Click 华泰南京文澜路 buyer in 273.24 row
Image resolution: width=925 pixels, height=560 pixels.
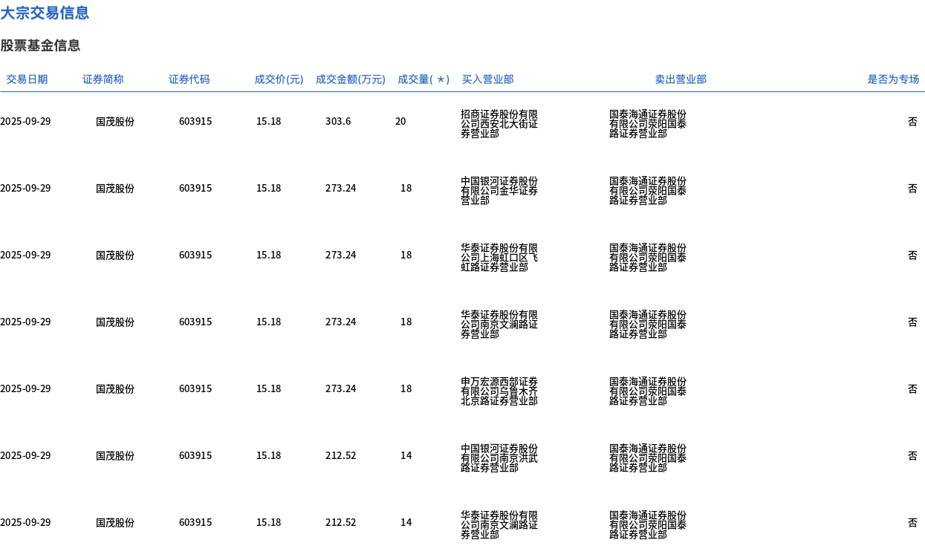click(499, 325)
